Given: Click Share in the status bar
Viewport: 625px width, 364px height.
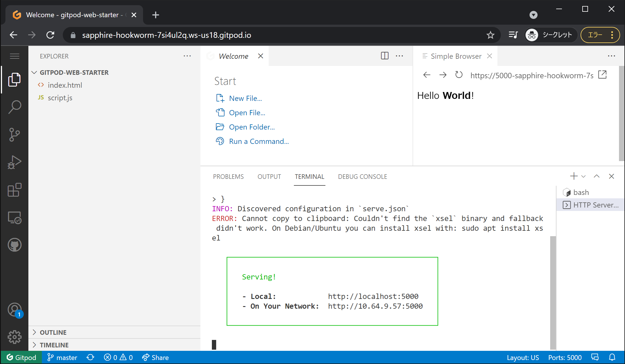Looking at the screenshot, I should click(155, 357).
